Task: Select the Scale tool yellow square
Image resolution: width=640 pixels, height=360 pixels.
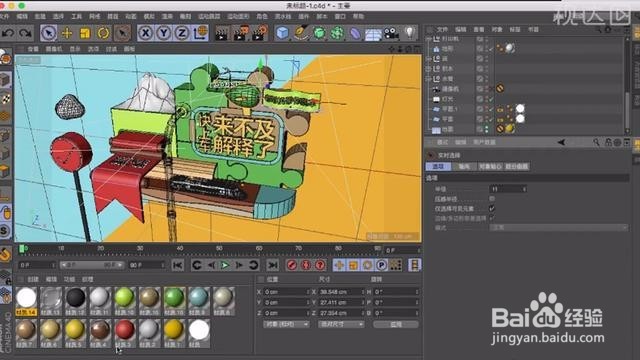Action: tap(85, 33)
